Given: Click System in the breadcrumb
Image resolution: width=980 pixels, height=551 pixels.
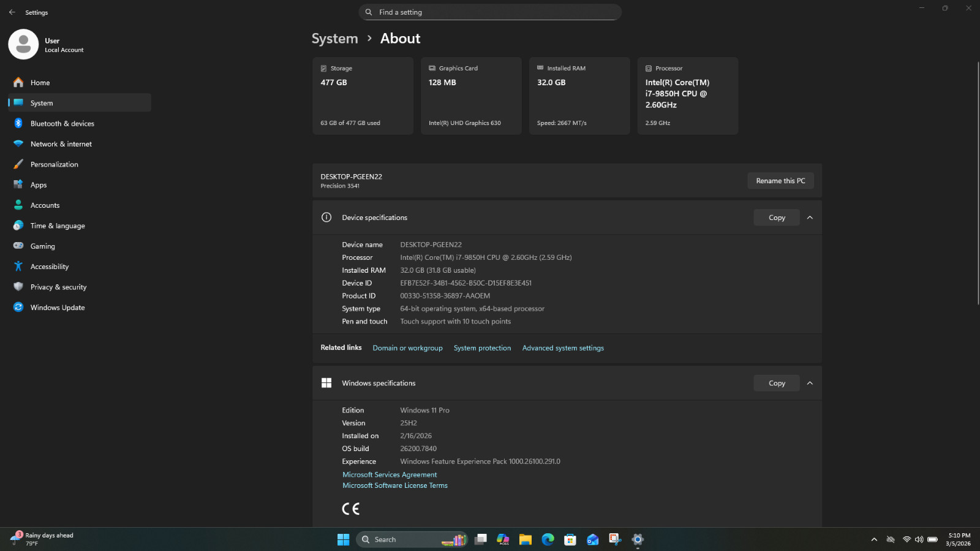Looking at the screenshot, I should pyautogui.click(x=334, y=39).
